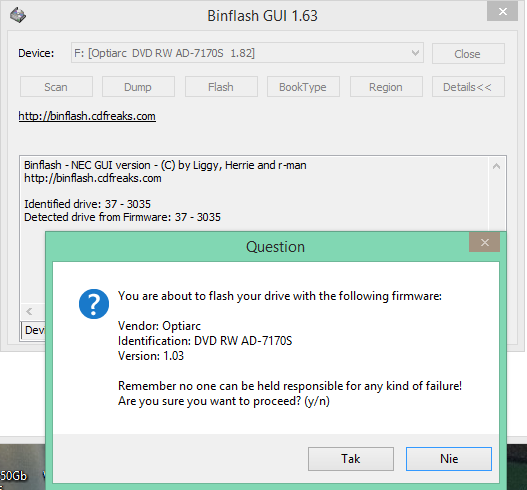Click the Region button

pyautogui.click(x=386, y=87)
